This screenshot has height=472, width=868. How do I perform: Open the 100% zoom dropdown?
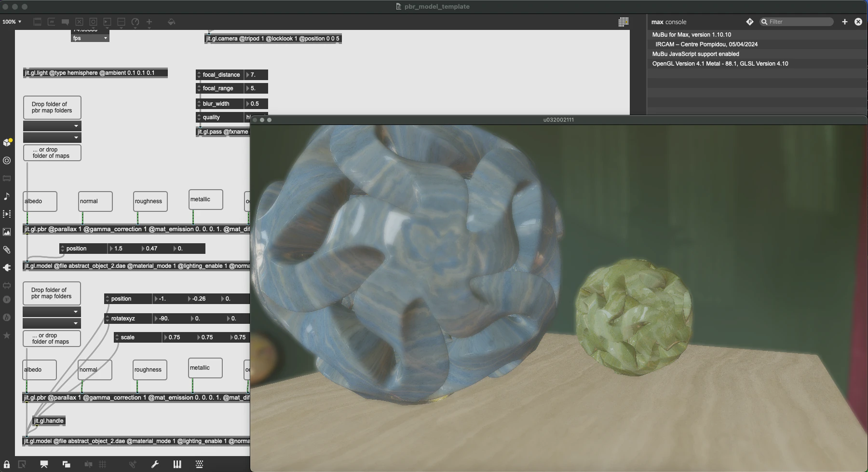coord(12,22)
